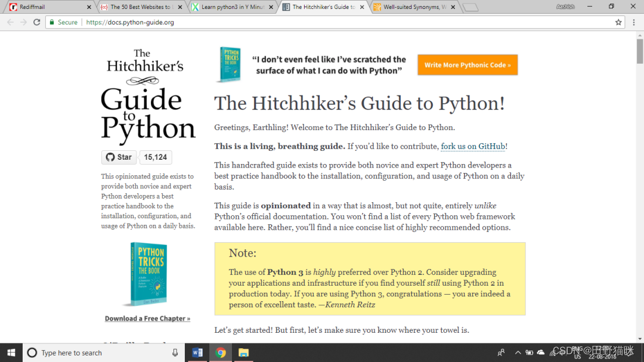This screenshot has width=644, height=362.
Task: Open File Explorer from the taskbar
Action: 243,352
